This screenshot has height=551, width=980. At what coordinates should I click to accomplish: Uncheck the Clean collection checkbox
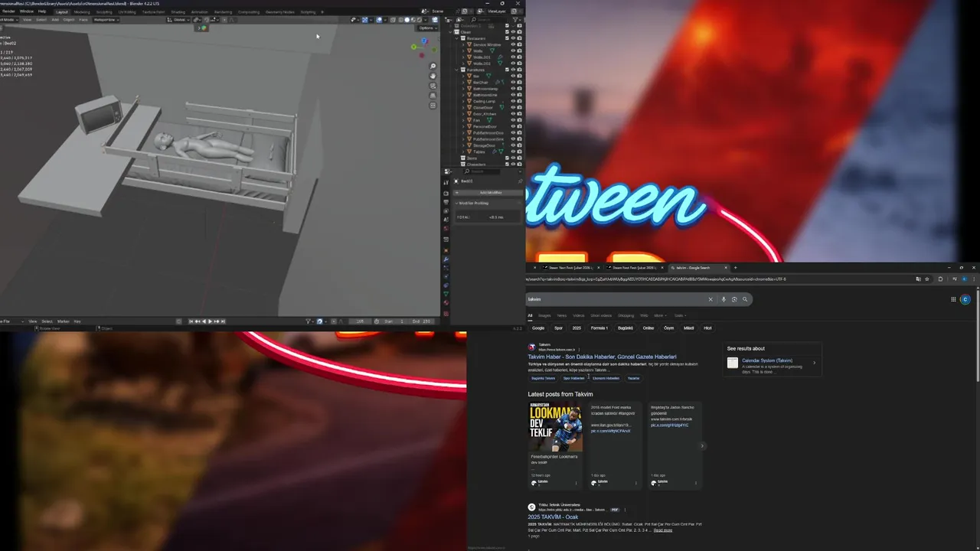tap(507, 32)
